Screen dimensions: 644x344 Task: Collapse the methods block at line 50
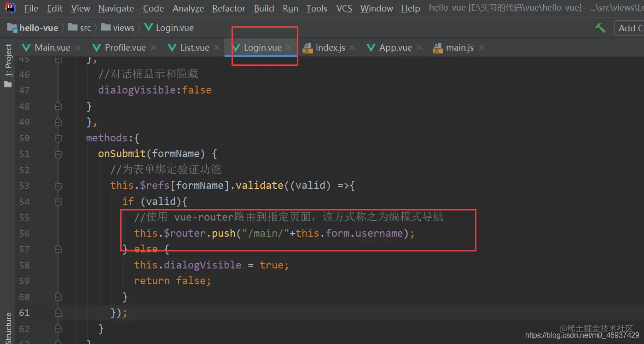point(58,138)
